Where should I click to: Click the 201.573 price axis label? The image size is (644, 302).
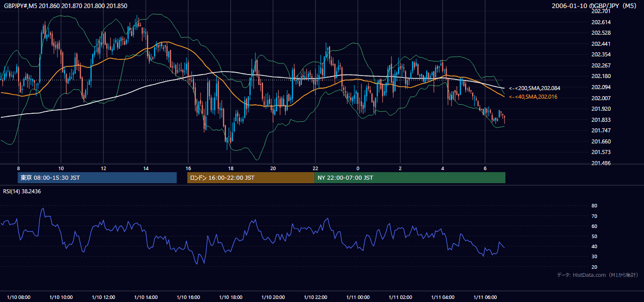[x=601, y=152]
